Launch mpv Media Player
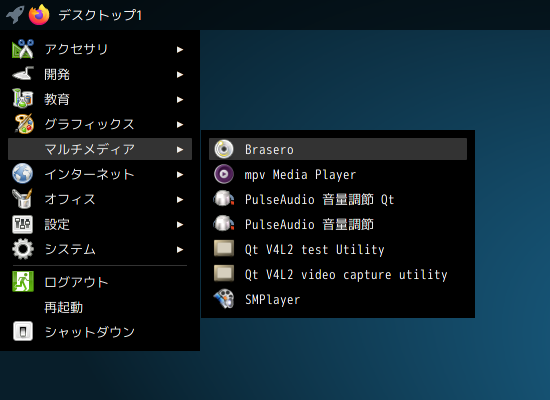 click(338, 174)
